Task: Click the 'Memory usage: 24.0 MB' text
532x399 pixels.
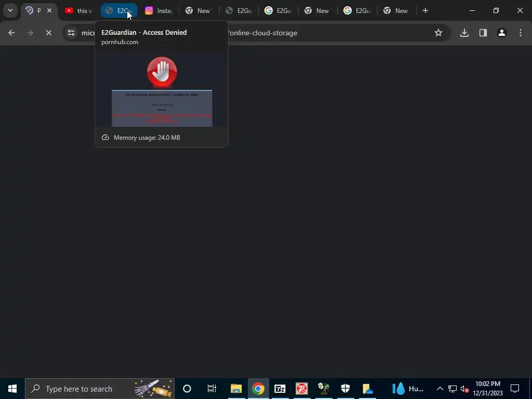Action: point(147,137)
